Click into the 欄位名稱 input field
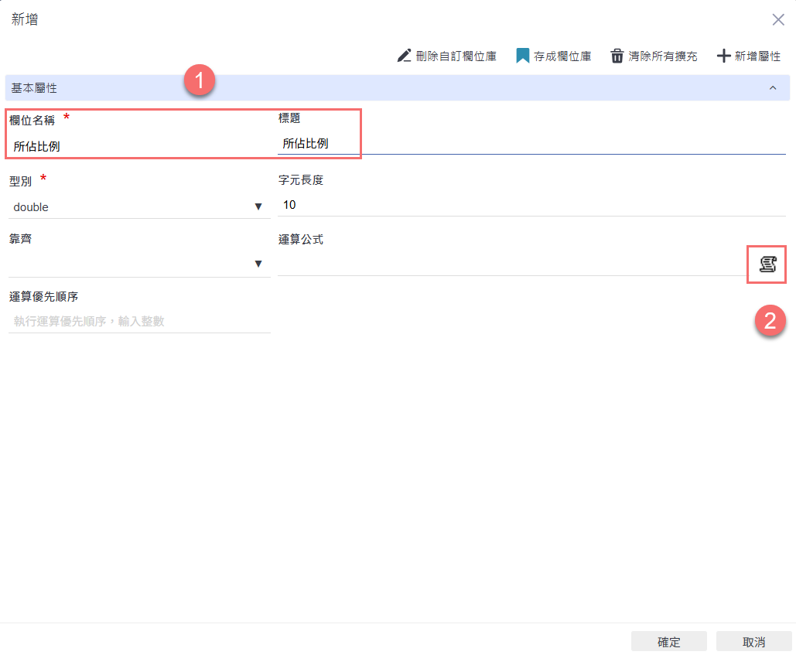Image resolution: width=796 pixels, height=672 pixels. (x=139, y=145)
